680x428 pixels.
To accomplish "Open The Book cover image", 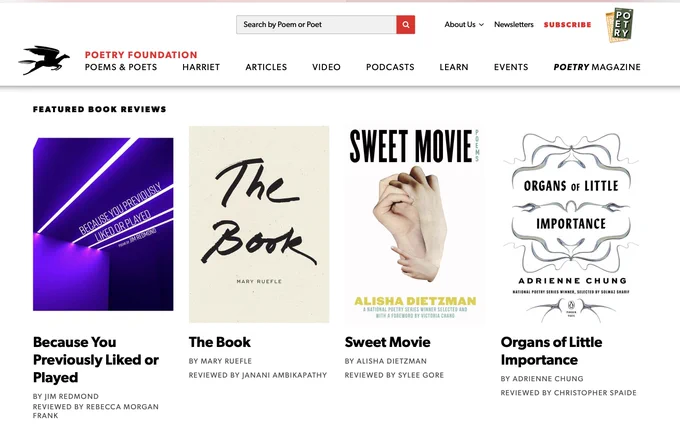I will point(259,224).
